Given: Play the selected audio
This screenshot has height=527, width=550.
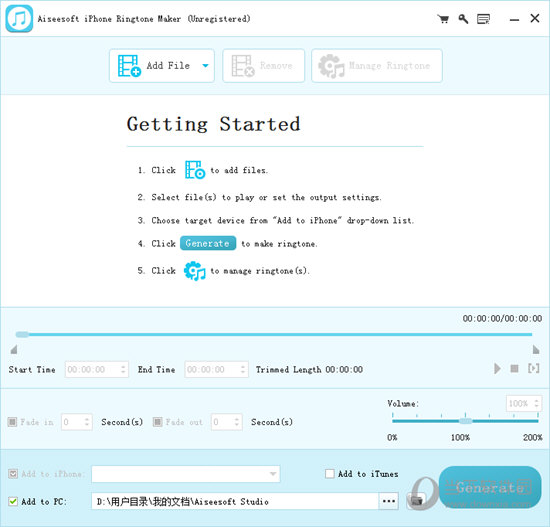Looking at the screenshot, I should click(497, 368).
